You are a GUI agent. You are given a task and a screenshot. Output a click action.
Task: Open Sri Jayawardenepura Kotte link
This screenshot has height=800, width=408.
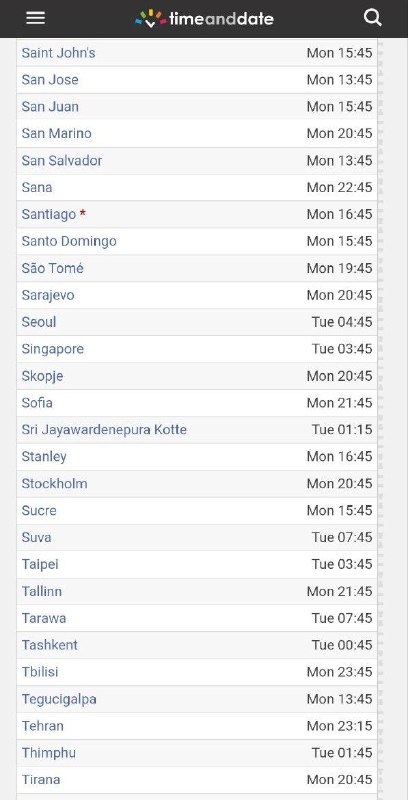coord(104,430)
